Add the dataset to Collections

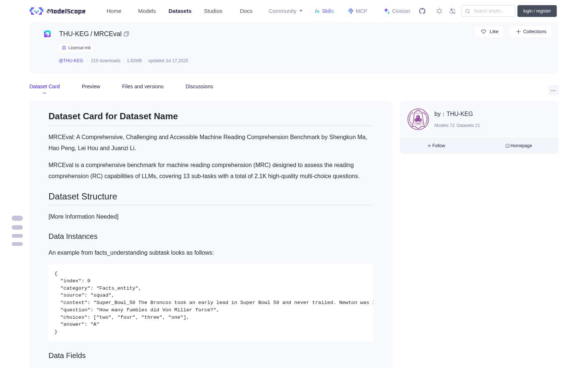coord(531,32)
